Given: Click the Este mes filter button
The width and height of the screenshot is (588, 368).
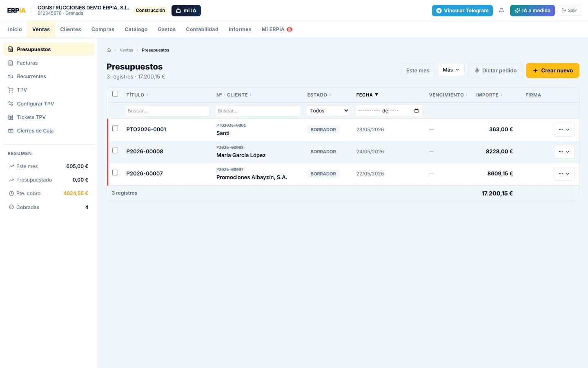Looking at the screenshot, I should [x=418, y=70].
